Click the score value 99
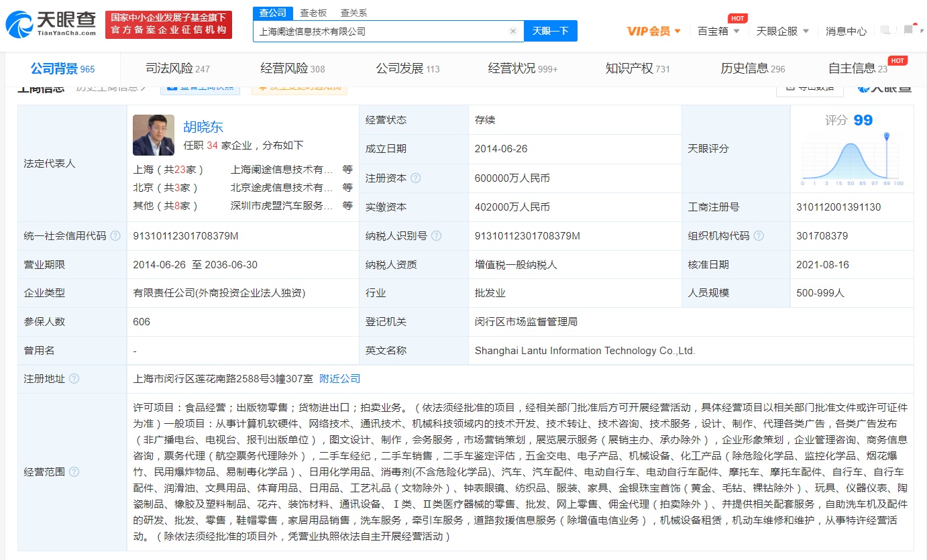Image resolution: width=927 pixels, height=560 pixels. (x=863, y=120)
